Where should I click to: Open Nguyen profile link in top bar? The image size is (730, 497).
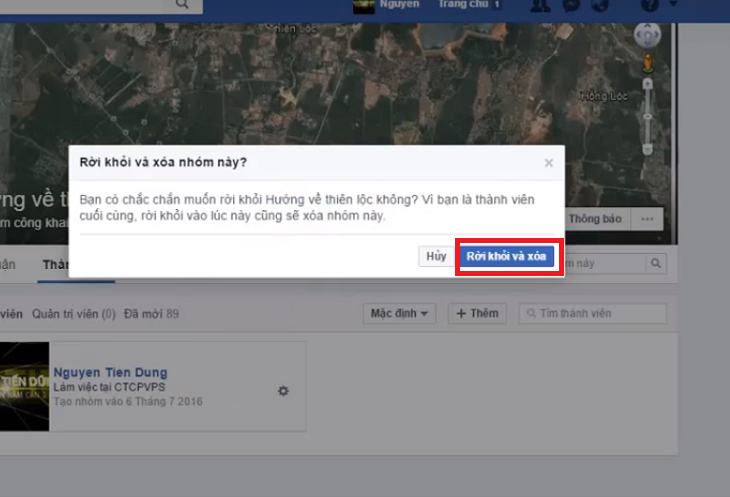click(x=399, y=4)
